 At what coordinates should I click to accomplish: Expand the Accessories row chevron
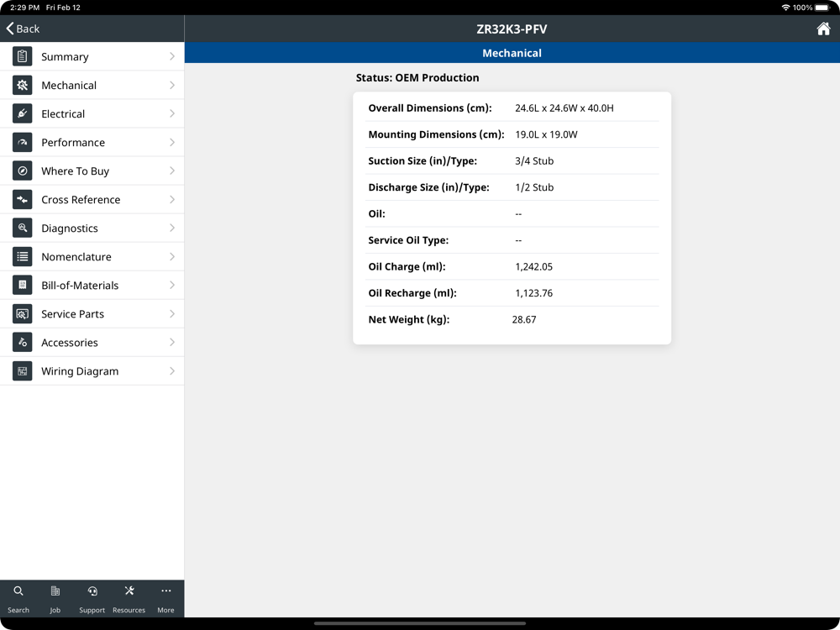(172, 343)
